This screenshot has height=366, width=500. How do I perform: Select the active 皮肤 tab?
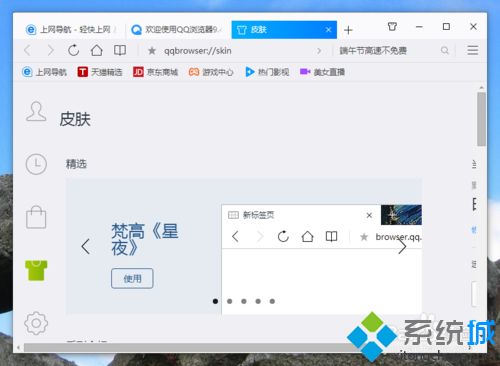point(284,30)
